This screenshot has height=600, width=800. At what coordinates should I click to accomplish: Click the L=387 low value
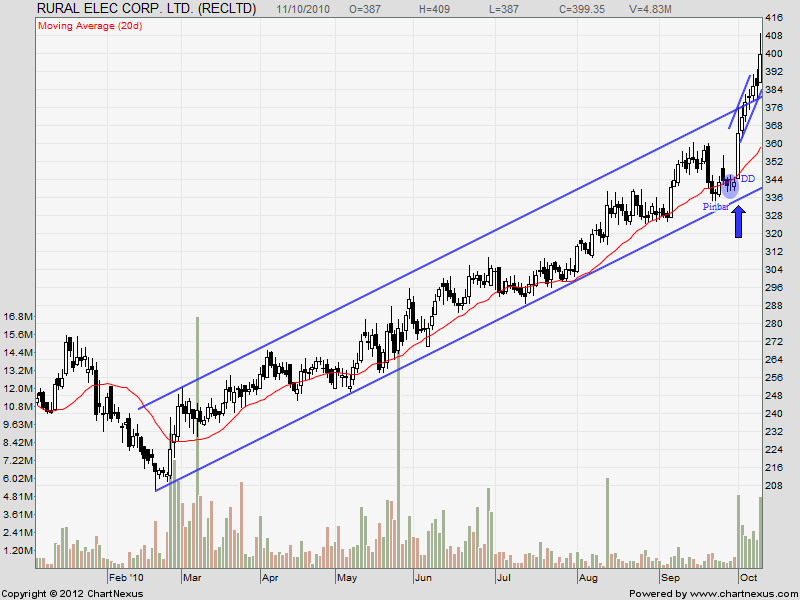coord(503,9)
